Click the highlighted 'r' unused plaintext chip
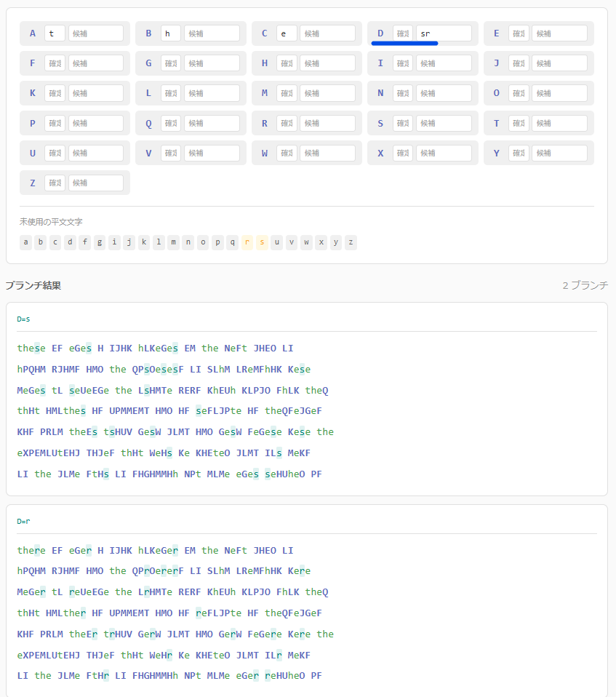The height and width of the screenshot is (697, 616). point(247,243)
